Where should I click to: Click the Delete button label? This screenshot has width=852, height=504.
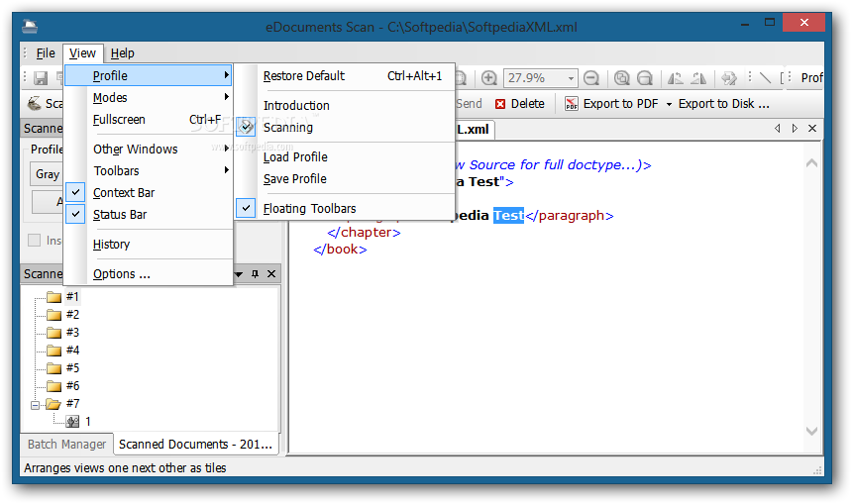pyautogui.click(x=528, y=104)
